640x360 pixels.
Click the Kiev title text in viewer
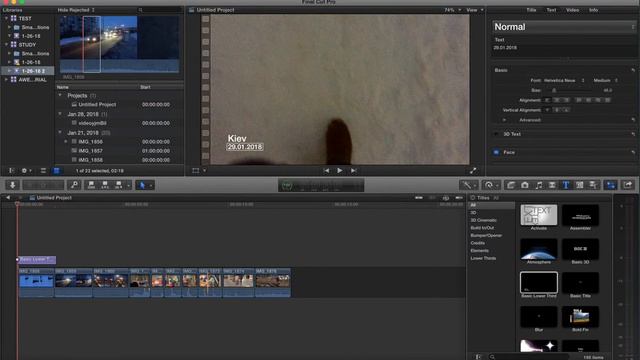tap(237, 138)
